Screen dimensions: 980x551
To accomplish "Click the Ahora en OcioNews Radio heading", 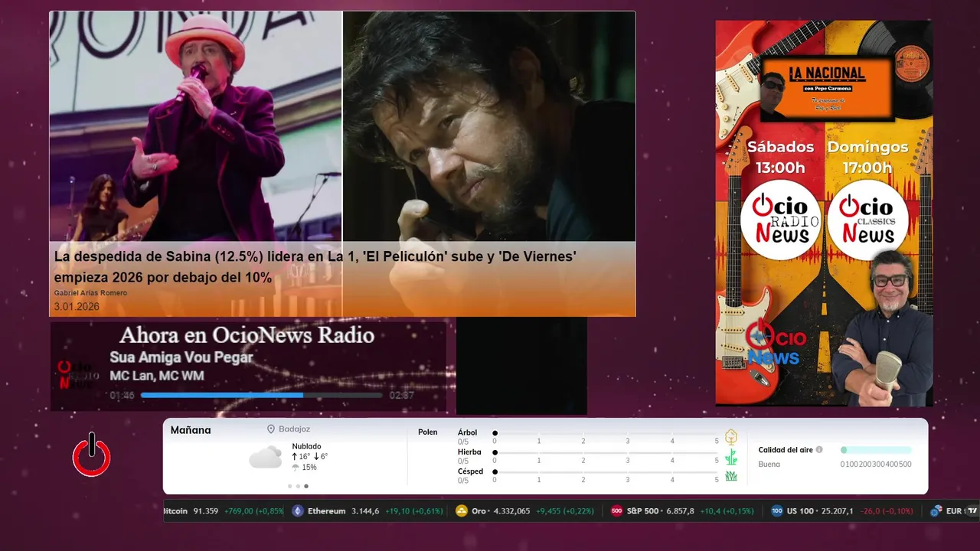I will [247, 335].
